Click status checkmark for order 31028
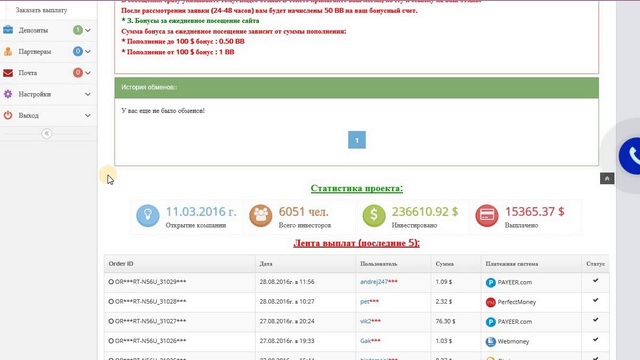This screenshot has width=640, height=360. pos(596,300)
